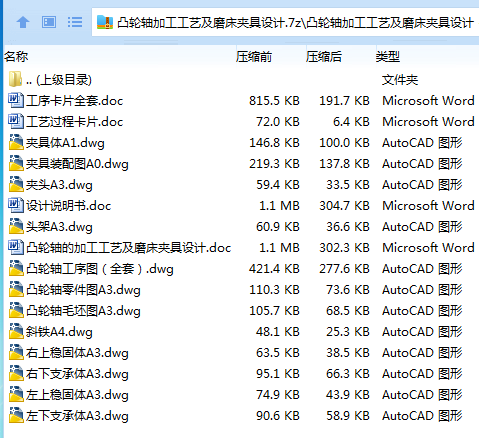This screenshot has width=479, height=438.
Task: Click the Word icon of 工序卡片全套.doc
Action: tap(16, 100)
